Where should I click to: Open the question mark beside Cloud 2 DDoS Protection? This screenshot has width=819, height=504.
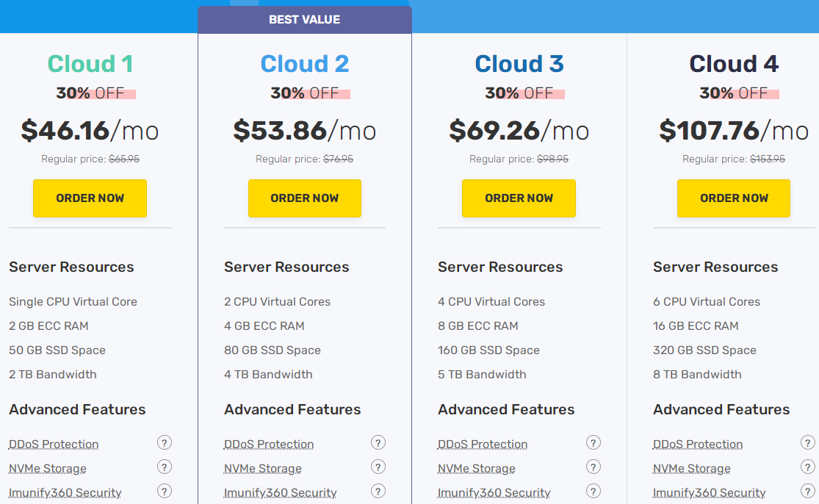(378, 442)
